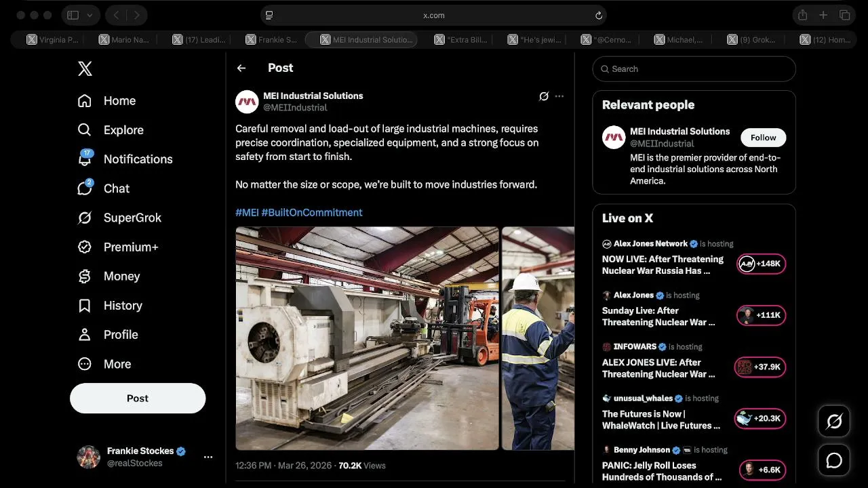868x488 pixels.
Task: Go back using the Post header arrow
Action: point(241,68)
